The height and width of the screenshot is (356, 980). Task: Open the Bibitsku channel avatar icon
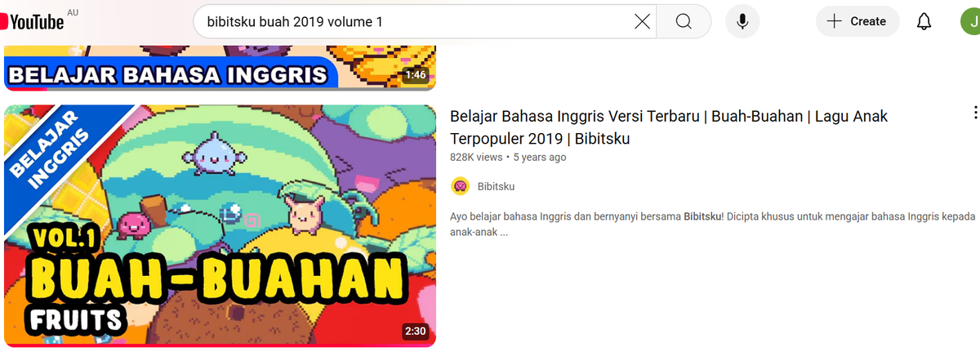pyautogui.click(x=461, y=186)
